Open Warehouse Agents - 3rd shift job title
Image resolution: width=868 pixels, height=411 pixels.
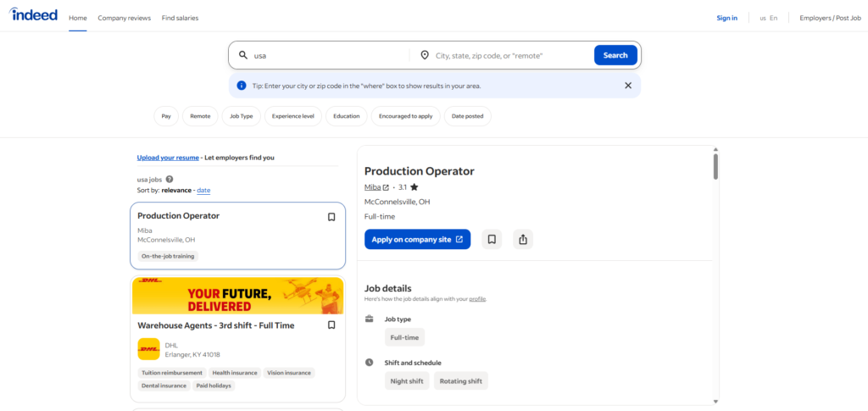(x=216, y=325)
